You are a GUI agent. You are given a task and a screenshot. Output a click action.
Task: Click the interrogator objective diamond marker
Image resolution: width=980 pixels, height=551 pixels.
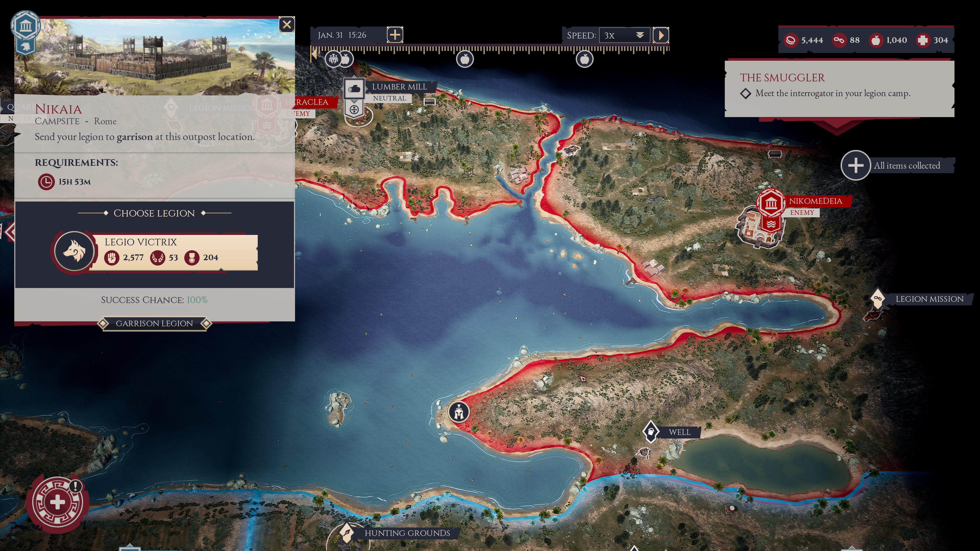tap(746, 94)
